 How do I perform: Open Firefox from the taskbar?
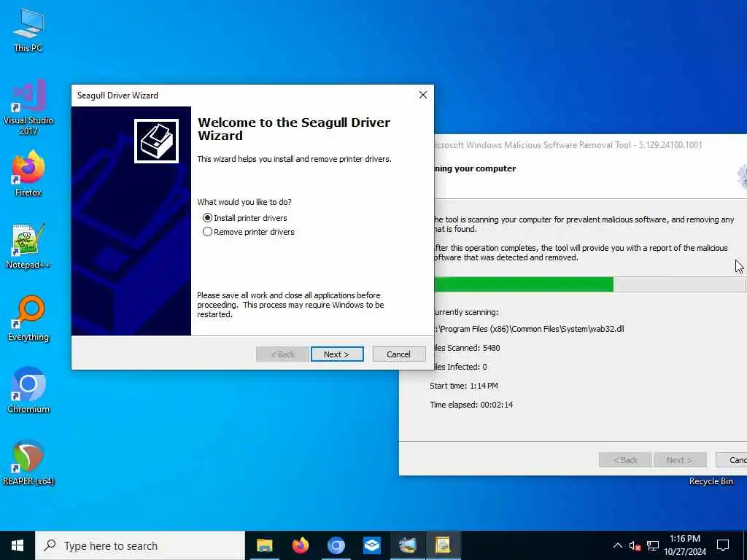point(300,545)
